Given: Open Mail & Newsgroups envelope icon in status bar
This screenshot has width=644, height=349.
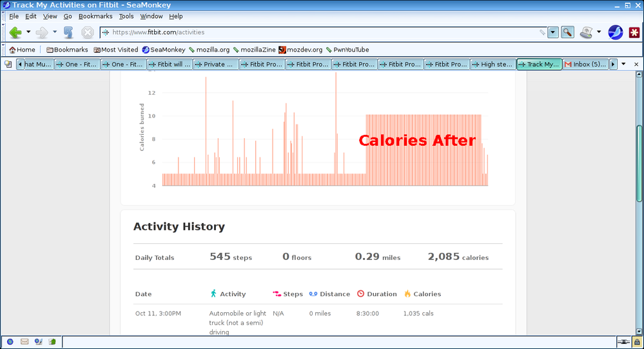Looking at the screenshot, I should point(24,342).
